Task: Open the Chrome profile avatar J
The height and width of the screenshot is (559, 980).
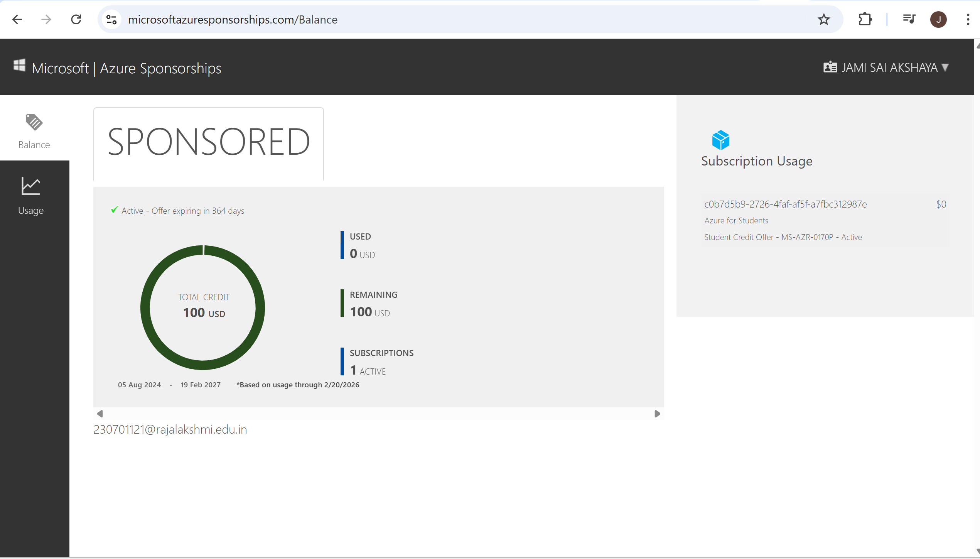Action: click(x=938, y=19)
